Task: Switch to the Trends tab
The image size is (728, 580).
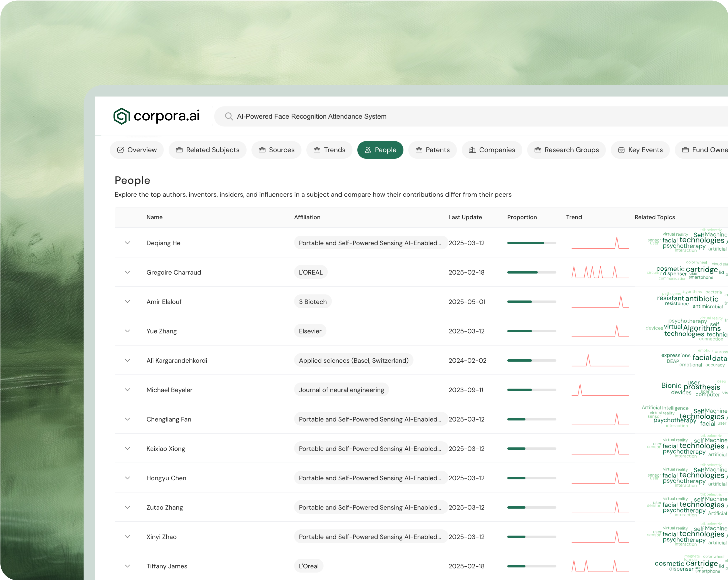Action: click(x=329, y=150)
